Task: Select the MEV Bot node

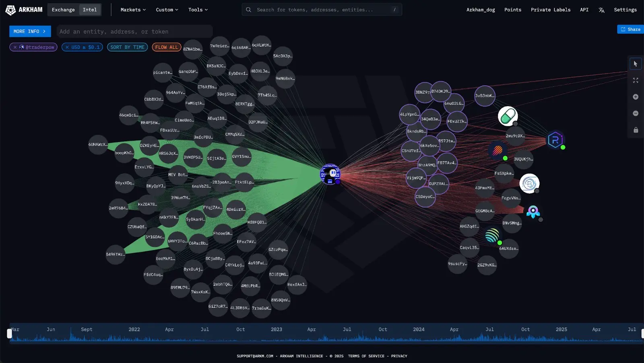Action: 178,175
